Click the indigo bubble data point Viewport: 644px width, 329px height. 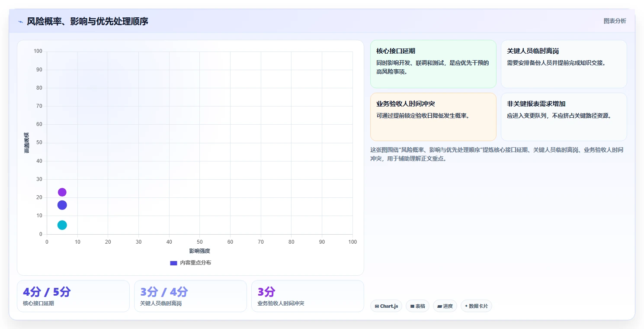pos(62,205)
